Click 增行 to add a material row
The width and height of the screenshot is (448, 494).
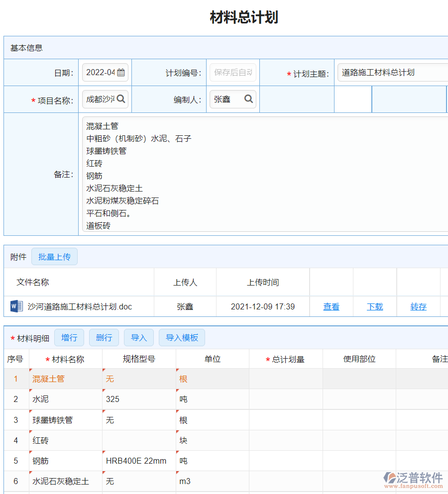pos(69,337)
